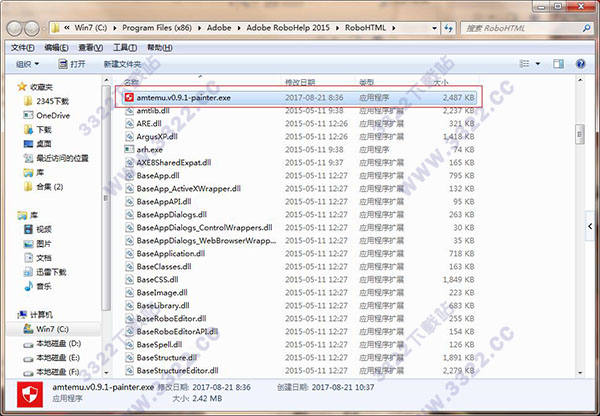Open the 文件(F) menu
This screenshot has height=416, width=600.
coord(23,48)
